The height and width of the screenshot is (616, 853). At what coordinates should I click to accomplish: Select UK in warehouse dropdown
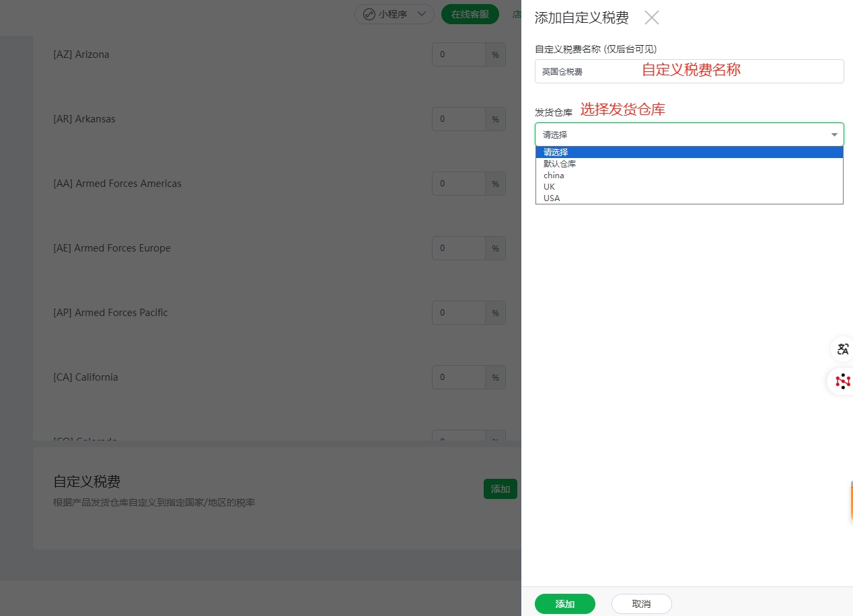(x=549, y=186)
